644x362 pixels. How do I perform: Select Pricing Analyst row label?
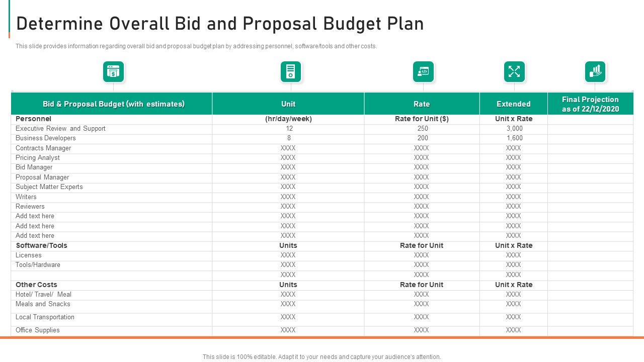pos(38,158)
